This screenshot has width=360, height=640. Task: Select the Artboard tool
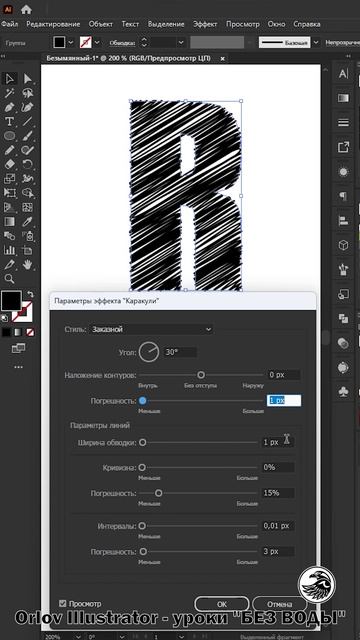(x=27, y=250)
